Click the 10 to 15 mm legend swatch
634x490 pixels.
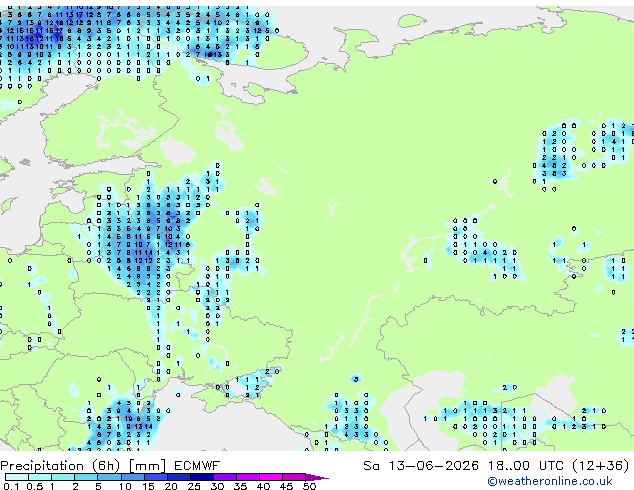[x=132, y=477]
